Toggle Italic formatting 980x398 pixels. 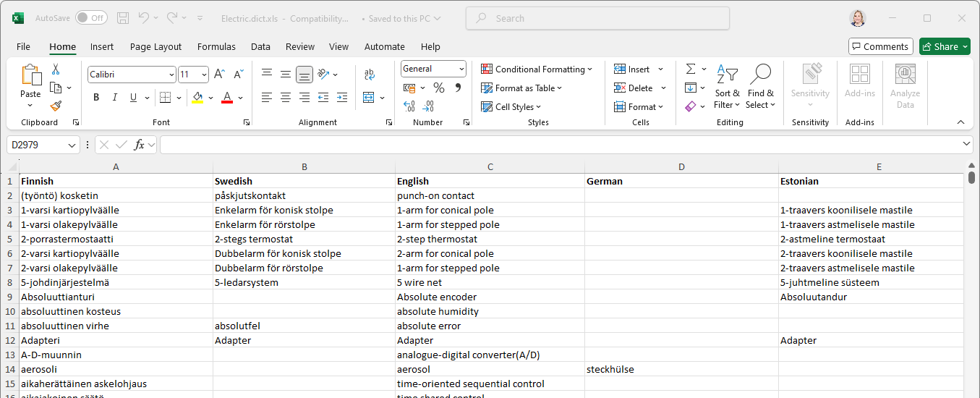click(x=115, y=98)
